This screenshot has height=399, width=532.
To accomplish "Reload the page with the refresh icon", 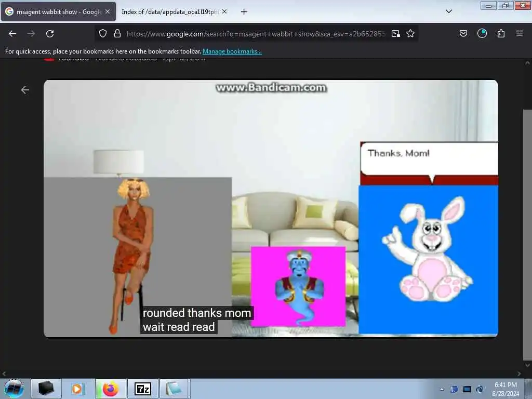I will (x=50, y=34).
